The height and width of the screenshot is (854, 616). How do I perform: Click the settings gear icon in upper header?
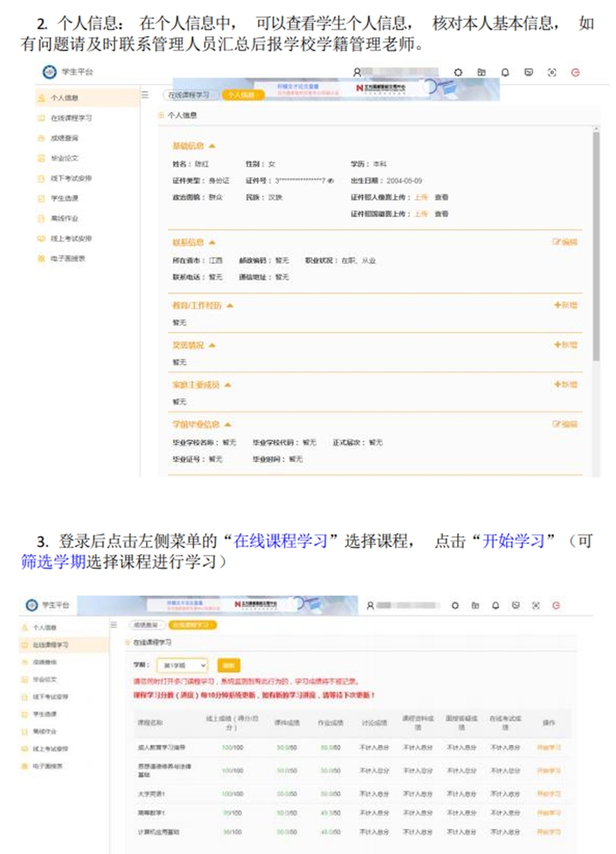(457, 73)
